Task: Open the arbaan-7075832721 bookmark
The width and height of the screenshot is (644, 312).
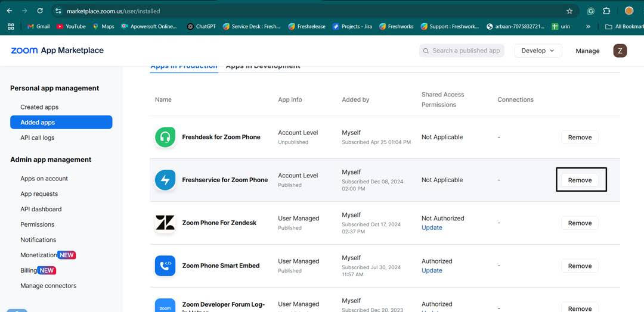Action: coord(515,26)
